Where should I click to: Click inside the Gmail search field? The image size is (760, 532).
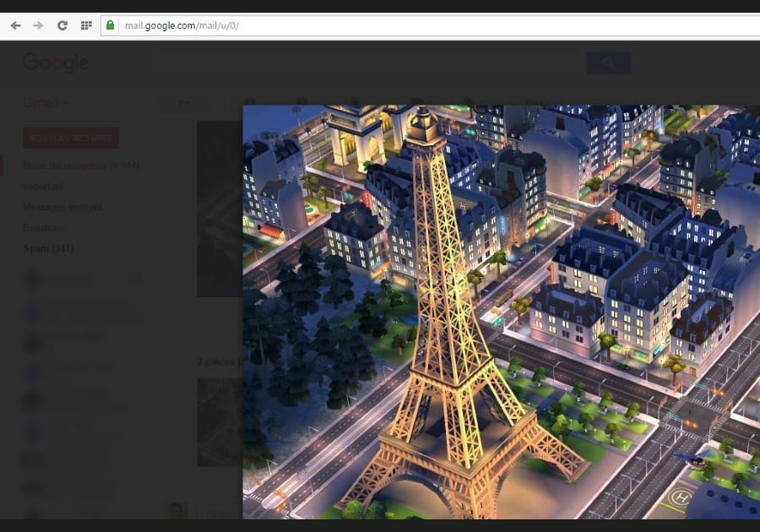(369, 63)
